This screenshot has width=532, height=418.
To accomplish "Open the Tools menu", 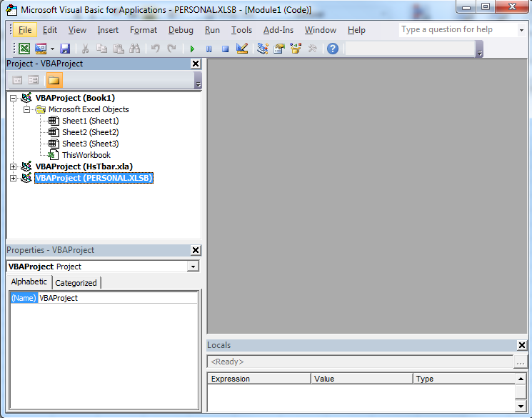I will 241,30.
